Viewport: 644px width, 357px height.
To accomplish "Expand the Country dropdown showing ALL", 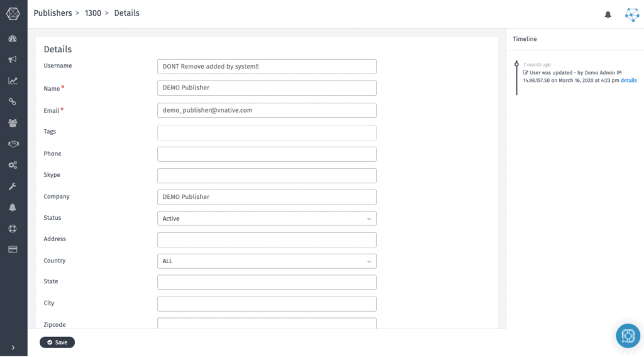I will click(x=267, y=261).
